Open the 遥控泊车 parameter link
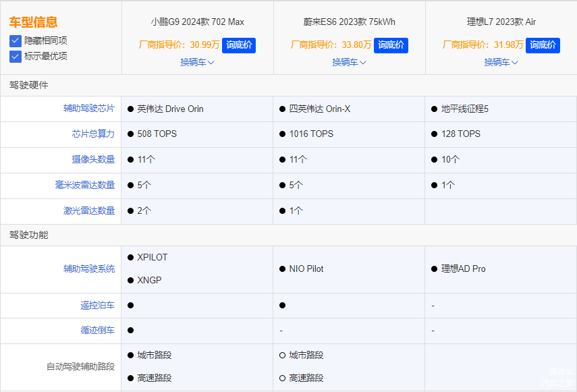577x392 pixels. [x=97, y=305]
